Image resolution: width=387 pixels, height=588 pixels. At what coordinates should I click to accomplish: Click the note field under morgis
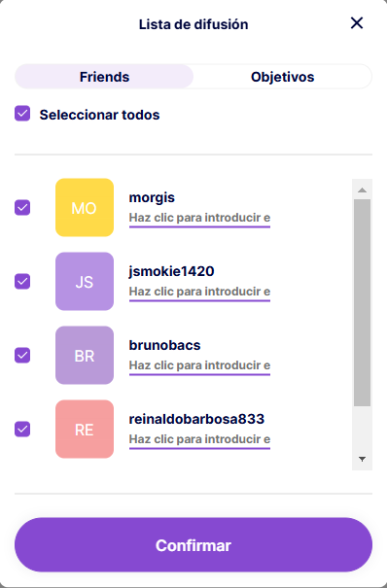point(199,218)
